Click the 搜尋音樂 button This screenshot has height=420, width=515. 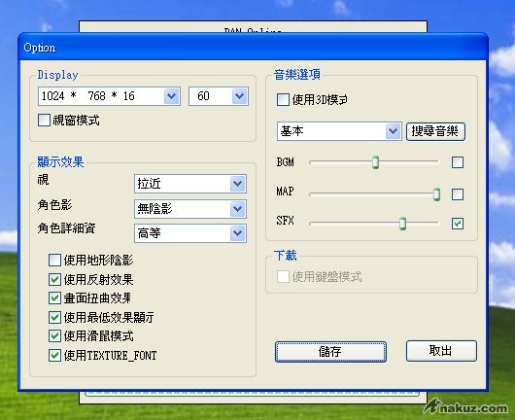435,131
